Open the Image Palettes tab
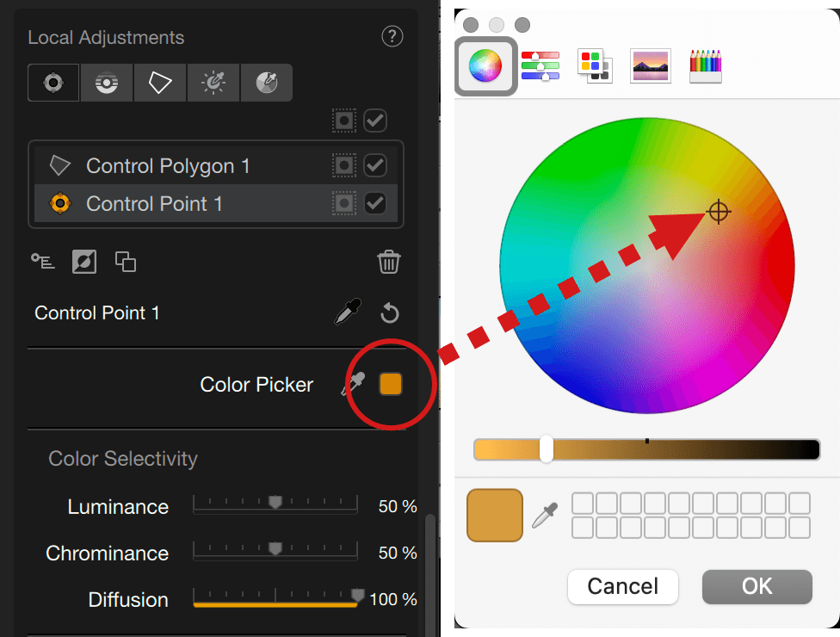This screenshot has height=637, width=840. point(651,66)
